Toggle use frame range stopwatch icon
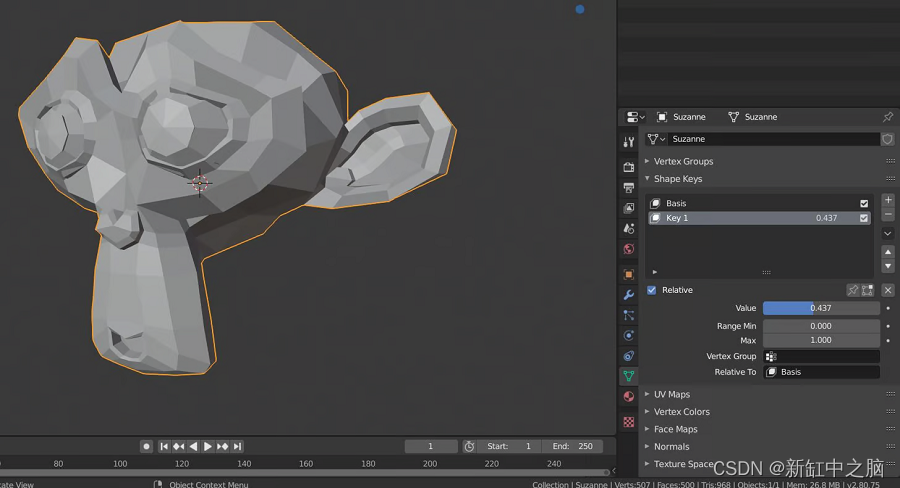 coord(470,446)
